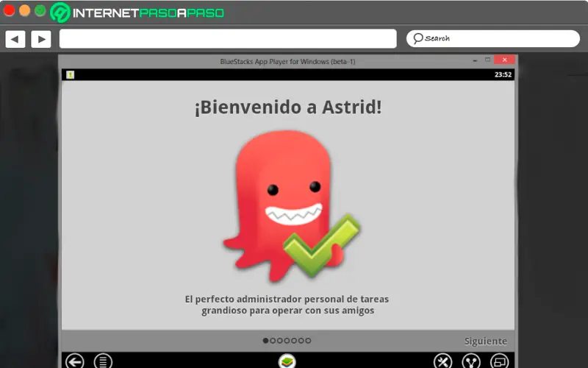Click the browser back arrow button
This screenshot has width=588, height=368.
[x=15, y=39]
